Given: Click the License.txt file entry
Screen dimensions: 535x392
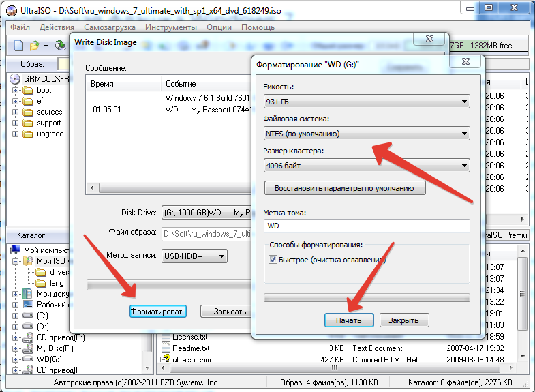Looking at the screenshot, I should pyautogui.click(x=190, y=337).
